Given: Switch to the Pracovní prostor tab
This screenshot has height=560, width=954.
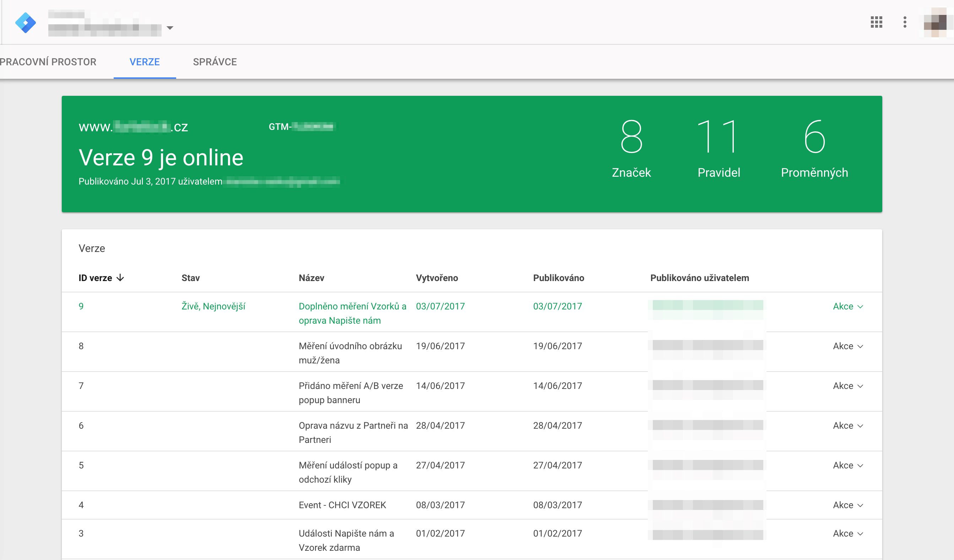Looking at the screenshot, I should click(x=48, y=62).
